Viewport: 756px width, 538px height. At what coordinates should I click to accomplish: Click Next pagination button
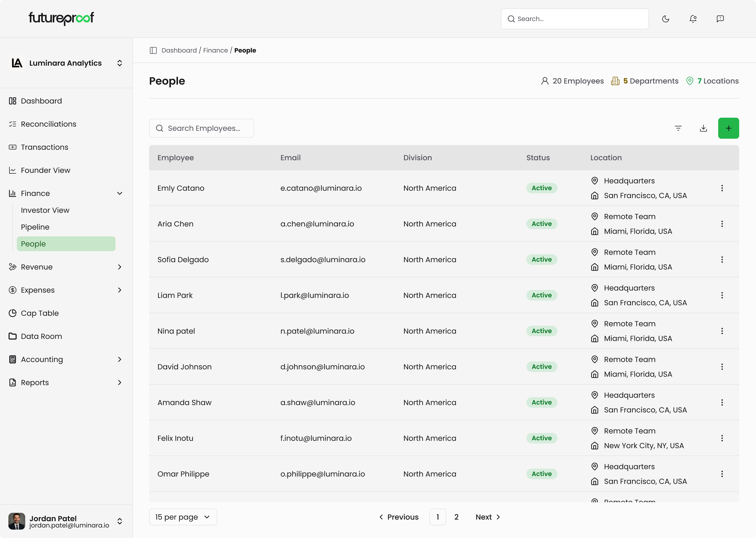(487, 517)
